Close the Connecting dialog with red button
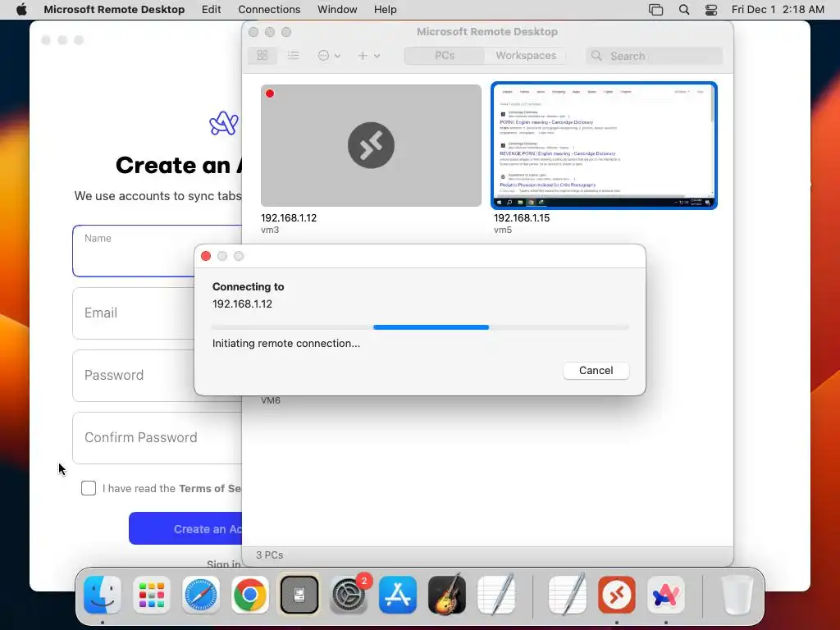 206,256
